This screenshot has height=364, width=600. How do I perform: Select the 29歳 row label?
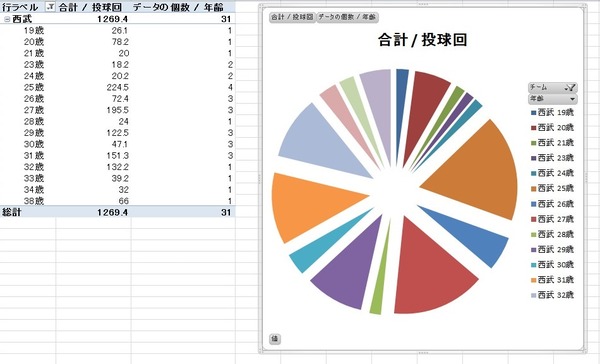(34, 133)
